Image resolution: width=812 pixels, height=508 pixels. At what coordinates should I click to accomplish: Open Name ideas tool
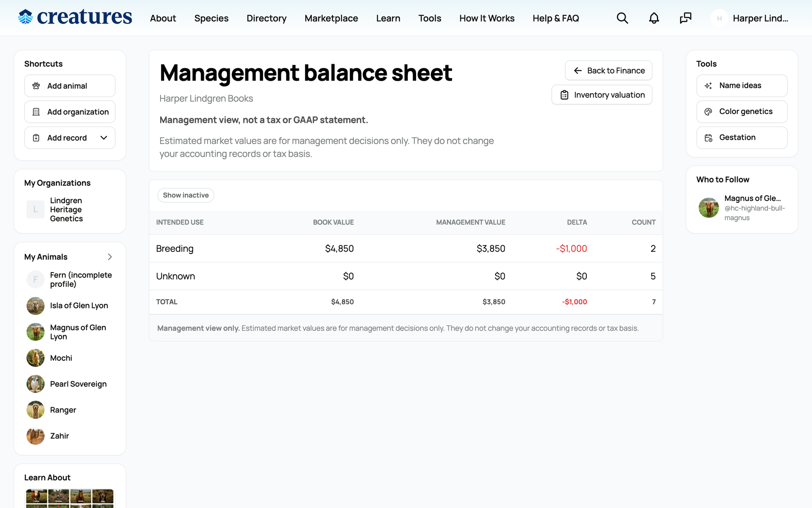point(742,86)
